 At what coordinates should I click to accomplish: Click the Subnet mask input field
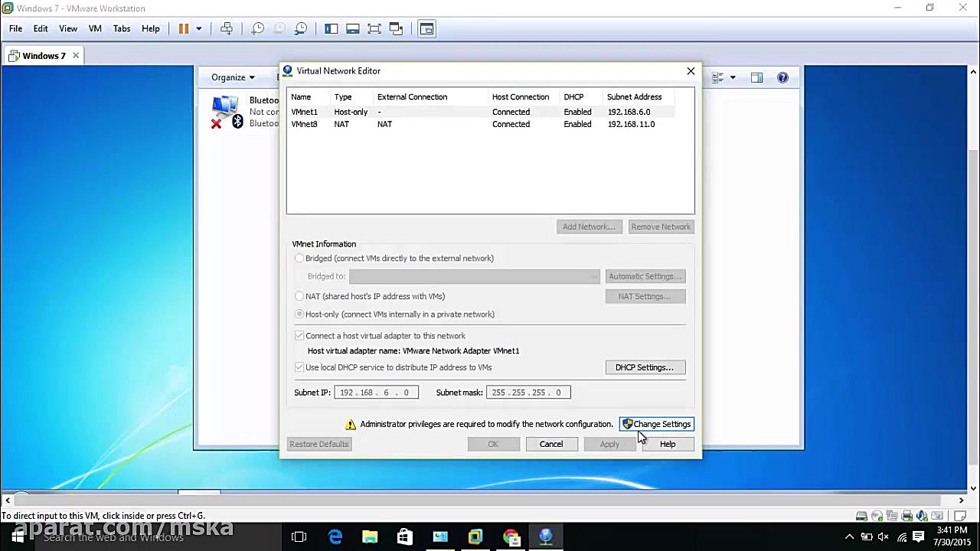point(528,393)
